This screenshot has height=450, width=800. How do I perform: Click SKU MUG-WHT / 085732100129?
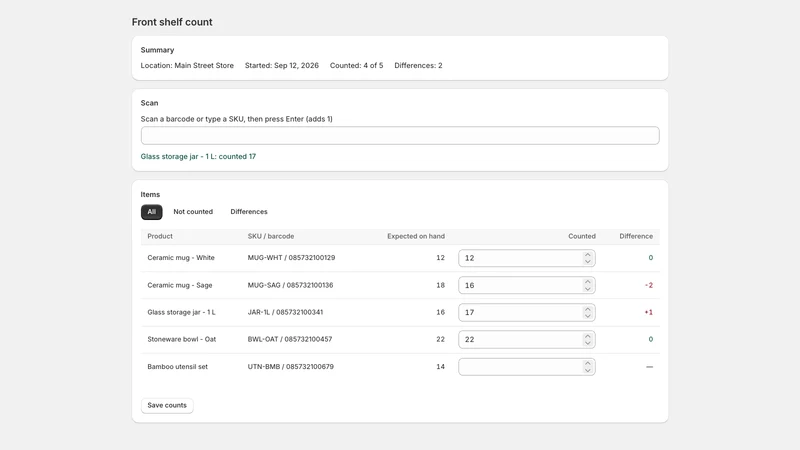coord(291,258)
